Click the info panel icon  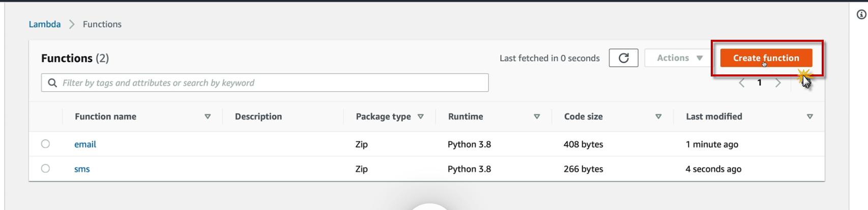coord(861,15)
